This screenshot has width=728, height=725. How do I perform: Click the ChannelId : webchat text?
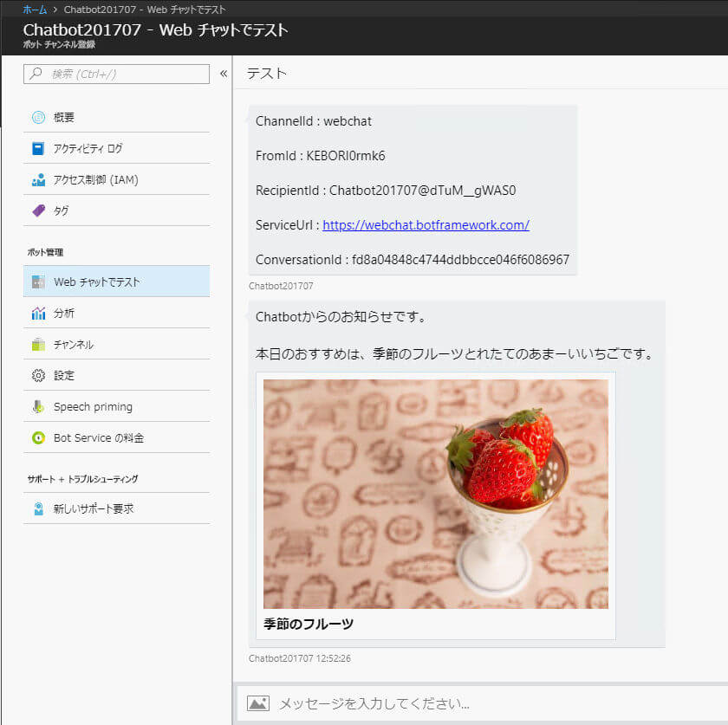point(314,121)
